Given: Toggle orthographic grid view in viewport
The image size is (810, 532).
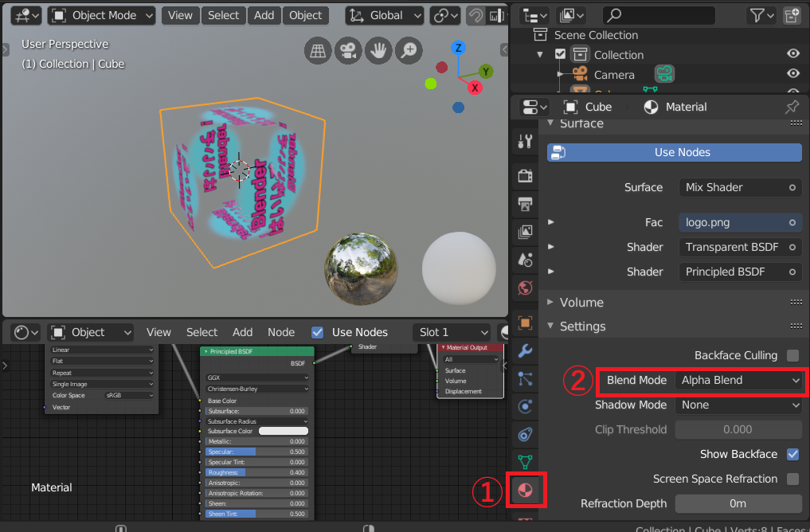Looking at the screenshot, I should coord(318,51).
